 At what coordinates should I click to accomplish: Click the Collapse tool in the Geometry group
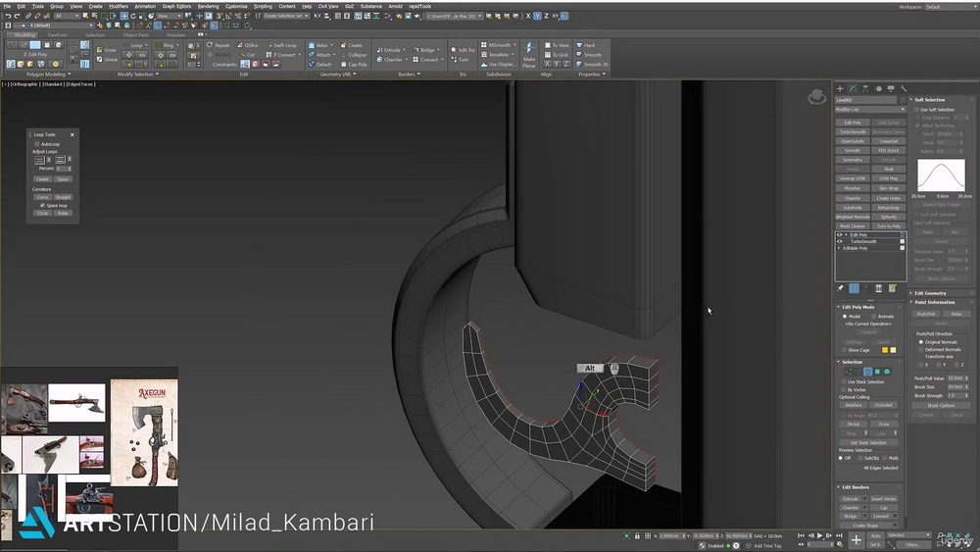point(354,54)
